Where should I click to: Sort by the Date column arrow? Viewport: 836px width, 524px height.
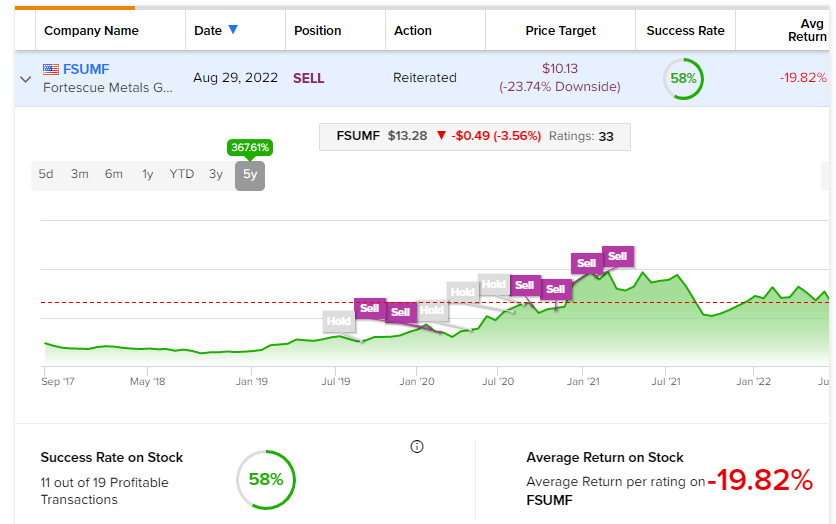click(233, 30)
